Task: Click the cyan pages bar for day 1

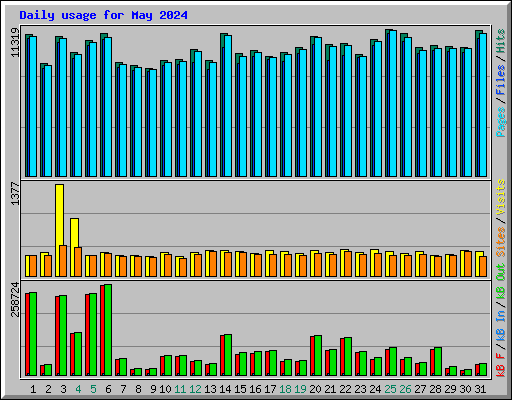Action: (33, 107)
